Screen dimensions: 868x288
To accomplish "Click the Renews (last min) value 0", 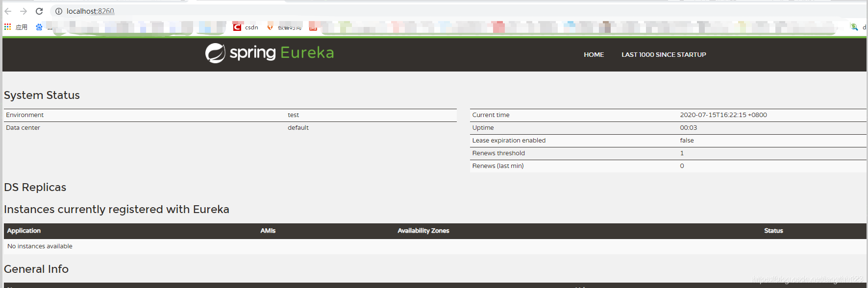I will tap(682, 166).
